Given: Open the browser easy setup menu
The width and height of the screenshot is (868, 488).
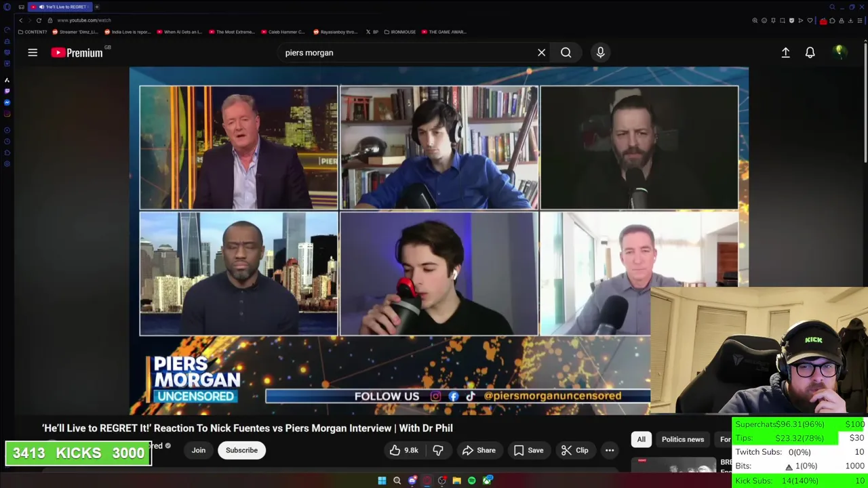Looking at the screenshot, I should pos(860,20).
